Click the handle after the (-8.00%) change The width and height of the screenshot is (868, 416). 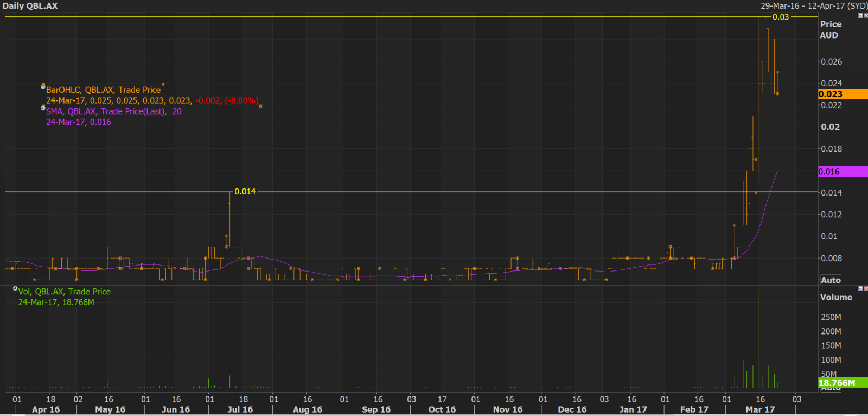point(261,106)
